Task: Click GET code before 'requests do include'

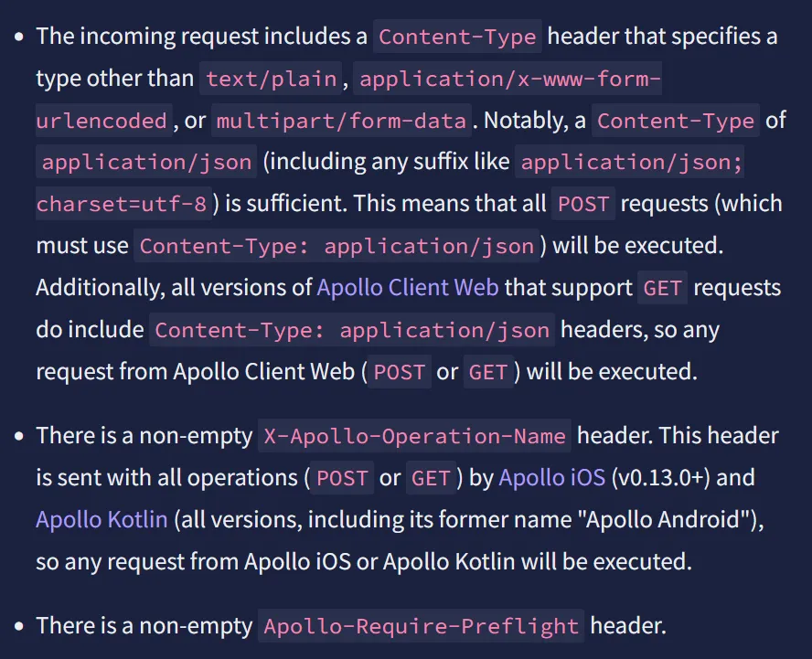Action: pyautogui.click(x=662, y=288)
